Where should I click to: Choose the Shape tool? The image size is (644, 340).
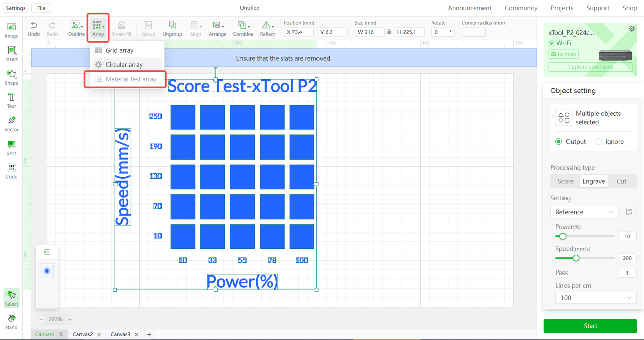[11, 77]
